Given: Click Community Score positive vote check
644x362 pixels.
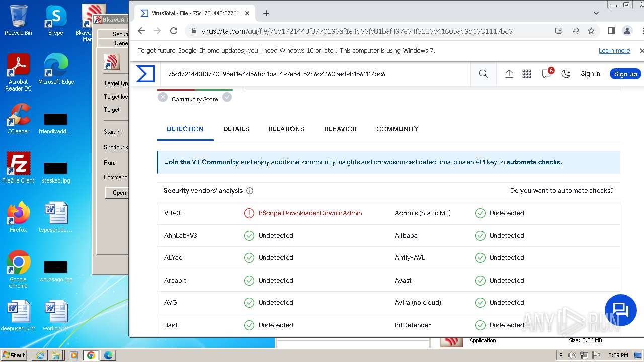Looking at the screenshot, I should click(x=227, y=97).
